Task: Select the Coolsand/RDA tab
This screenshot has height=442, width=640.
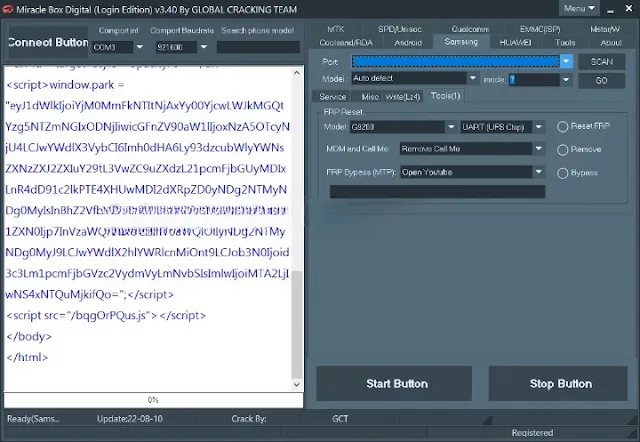Action: pyautogui.click(x=346, y=42)
